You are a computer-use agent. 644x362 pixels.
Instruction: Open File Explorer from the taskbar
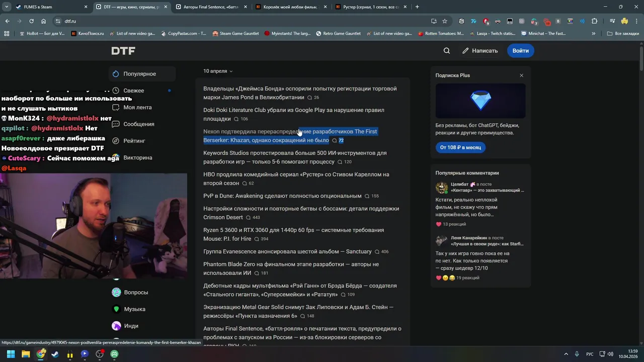click(x=26, y=354)
